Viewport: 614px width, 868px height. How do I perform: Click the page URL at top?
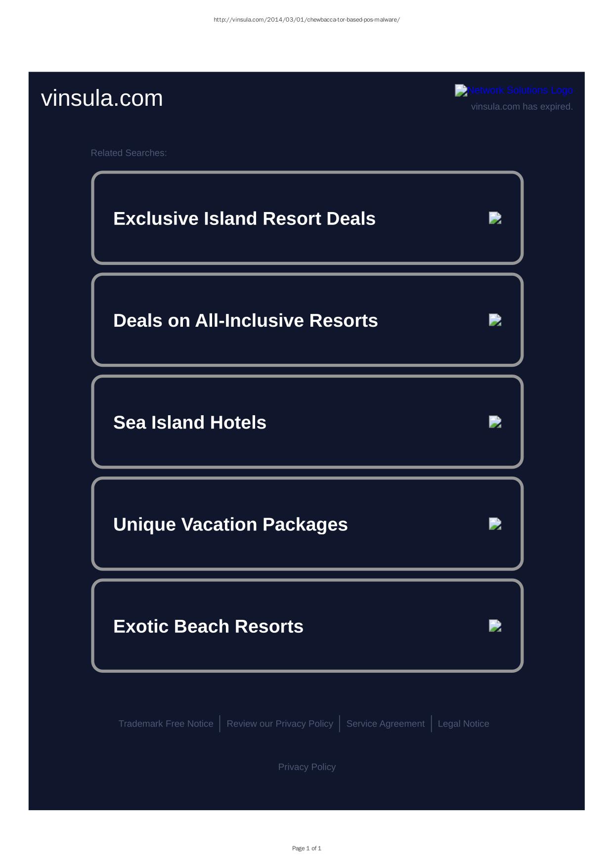307,20
